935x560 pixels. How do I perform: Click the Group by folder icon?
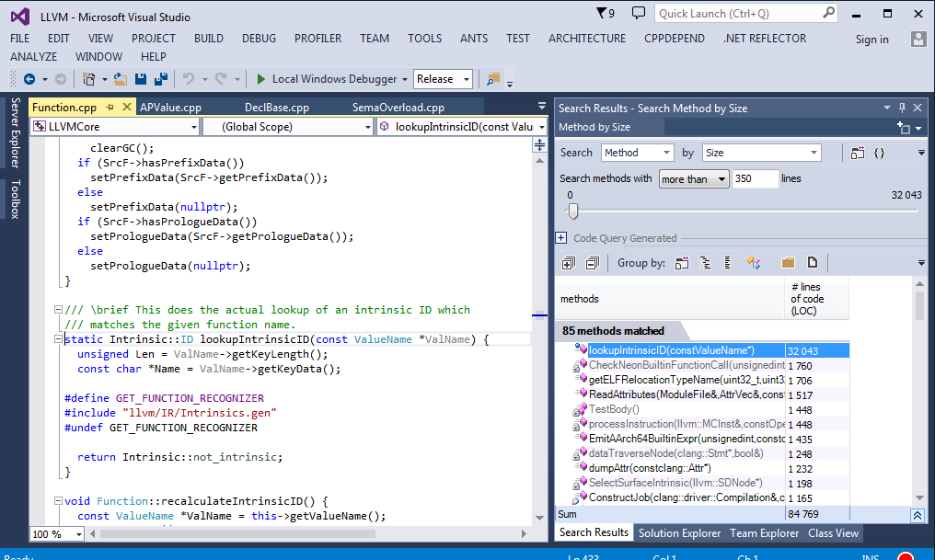(788, 263)
